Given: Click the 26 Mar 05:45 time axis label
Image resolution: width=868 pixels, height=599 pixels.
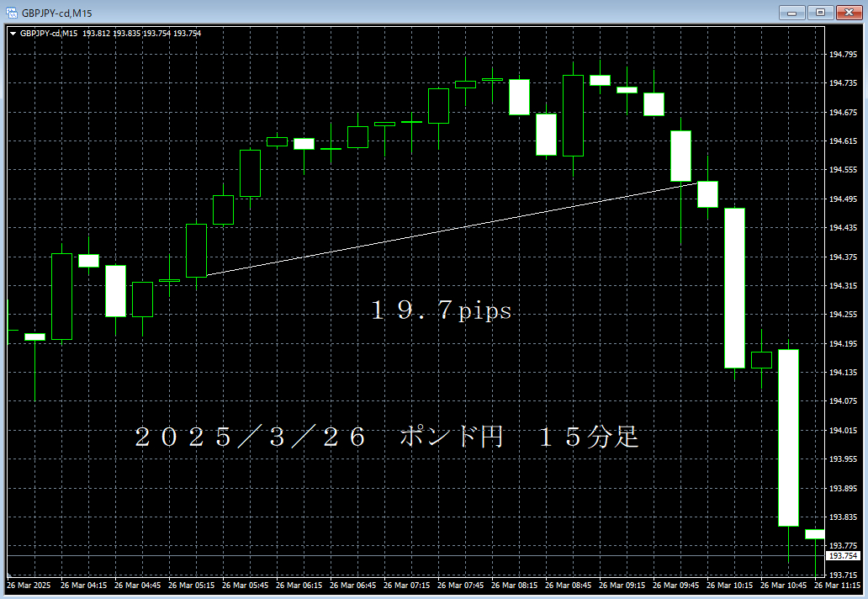Looking at the screenshot, I should pos(246,586).
